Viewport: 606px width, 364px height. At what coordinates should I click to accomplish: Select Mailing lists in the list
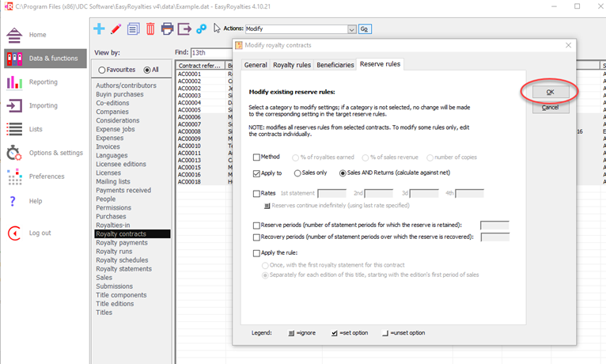pos(113,182)
